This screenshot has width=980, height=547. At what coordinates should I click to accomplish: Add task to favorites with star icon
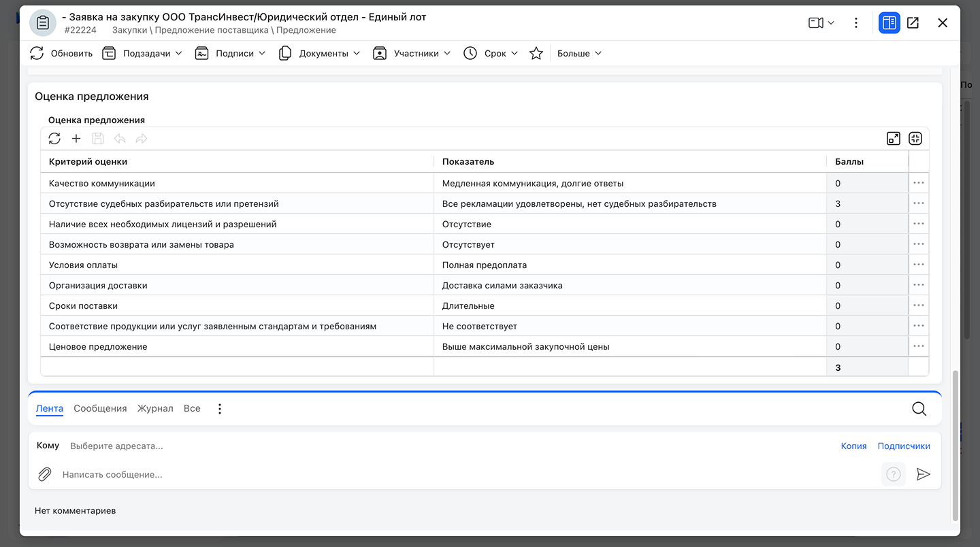tap(536, 53)
